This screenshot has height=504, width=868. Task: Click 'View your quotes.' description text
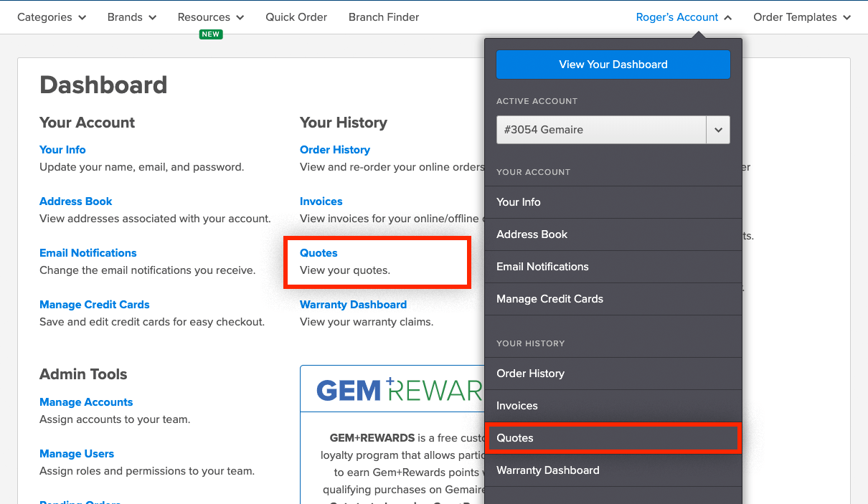[x=345, y=270]
